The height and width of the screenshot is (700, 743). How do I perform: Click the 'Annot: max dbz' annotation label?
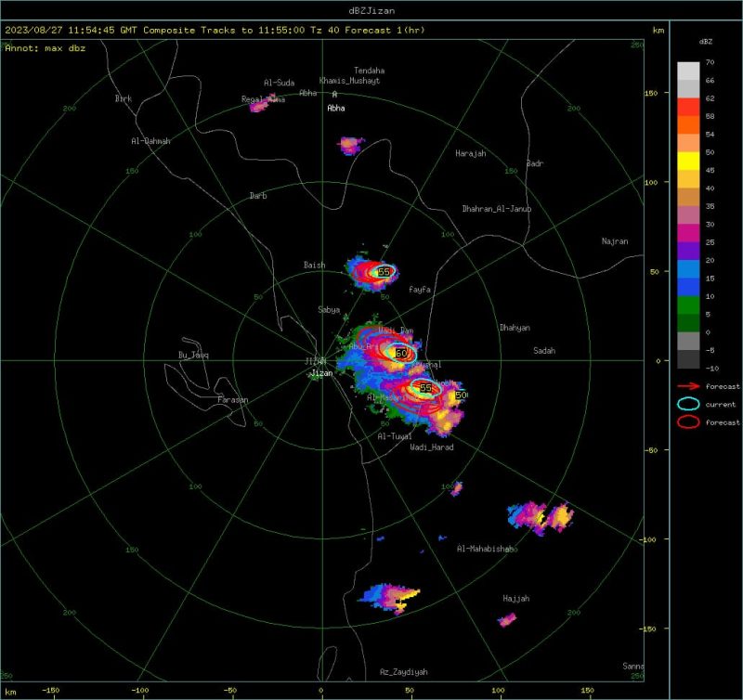45,48
